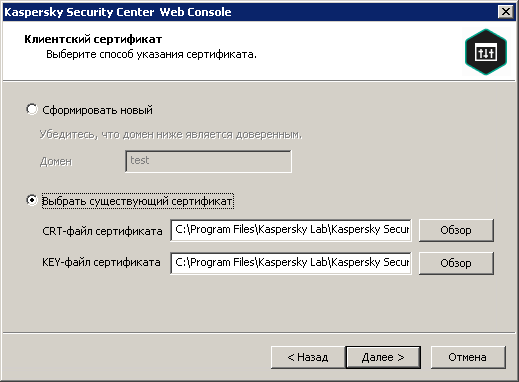Browse for KEY file using its Обзор button
The width and height of the screenshot is (519, 382).
point(456,263)
